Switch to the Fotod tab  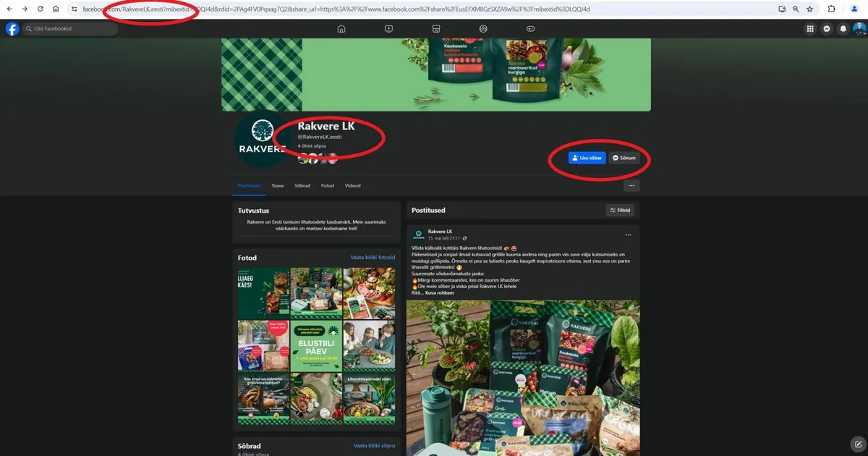[328, 186]
